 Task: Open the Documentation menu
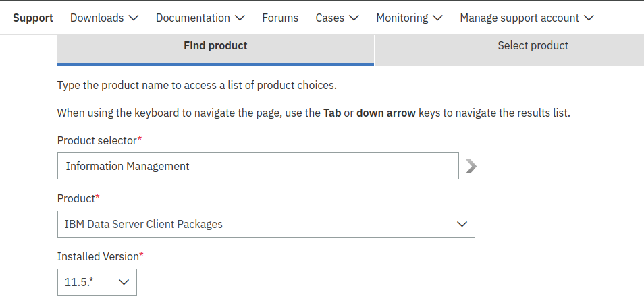pos(200,18)
